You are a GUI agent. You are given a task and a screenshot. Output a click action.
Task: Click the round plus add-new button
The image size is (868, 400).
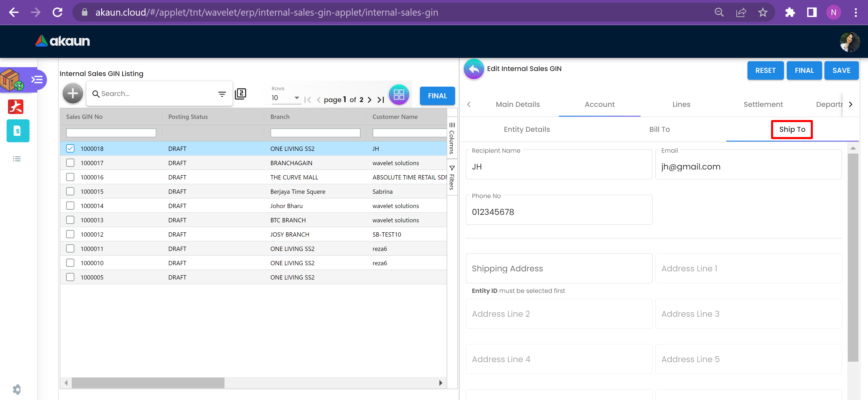point(72,94)
